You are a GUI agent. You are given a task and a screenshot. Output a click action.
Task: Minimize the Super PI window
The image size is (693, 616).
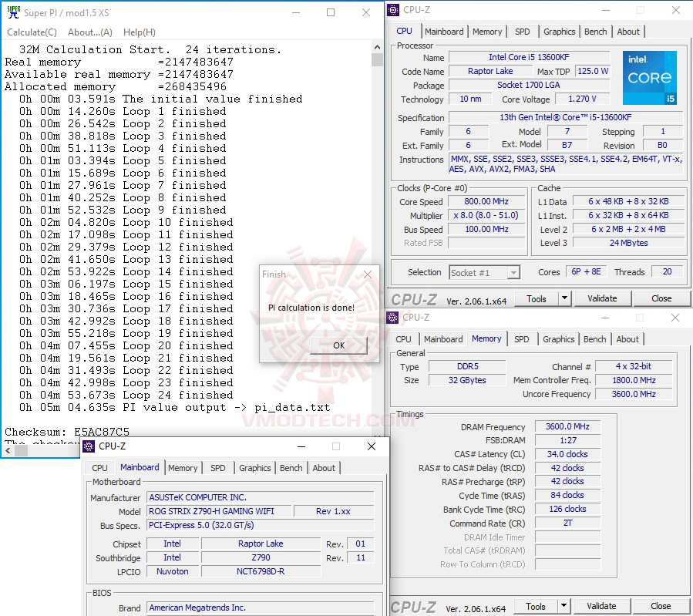296,13
